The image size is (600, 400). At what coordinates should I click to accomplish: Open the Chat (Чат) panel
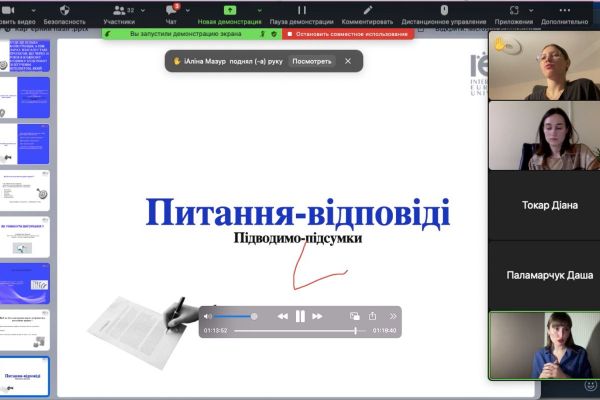tap(171, 8)
